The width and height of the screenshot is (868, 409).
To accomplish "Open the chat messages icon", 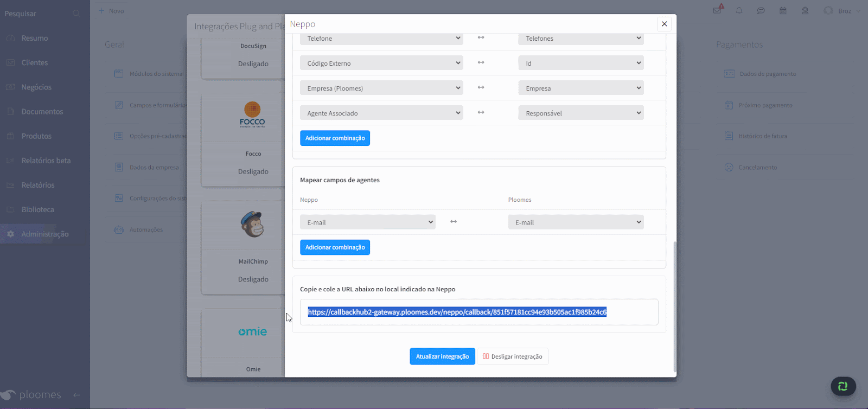I will pyautogui.click(x=761, y=11).
